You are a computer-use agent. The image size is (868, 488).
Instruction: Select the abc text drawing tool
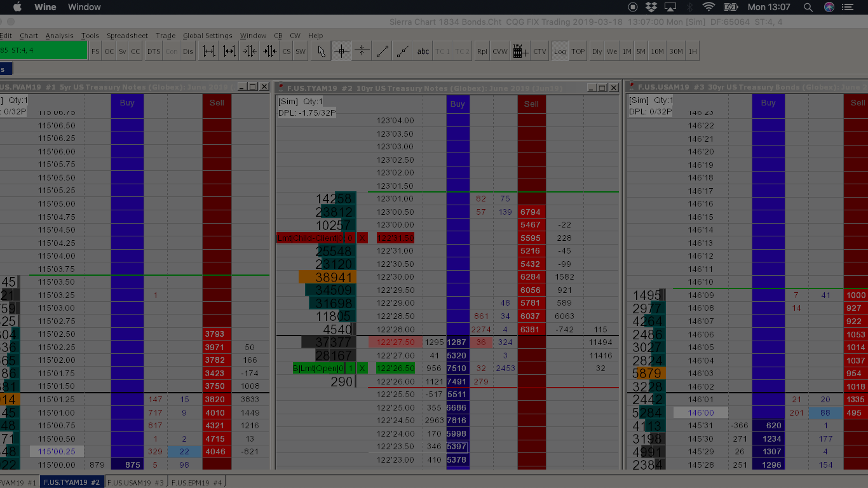(423, 51)
